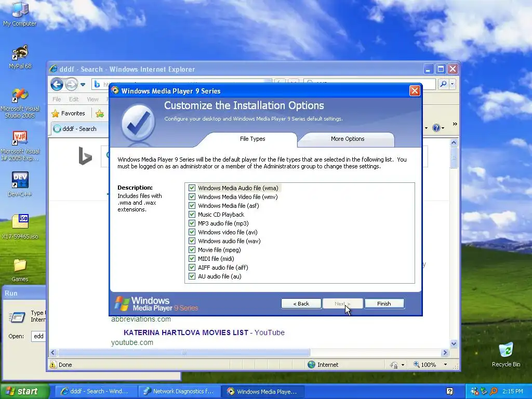This screenshot has height=399, width=532.
Task: Uncheck Windows Media Video file (wmv)
Action: pyautogui.click(x=192, y=197)
